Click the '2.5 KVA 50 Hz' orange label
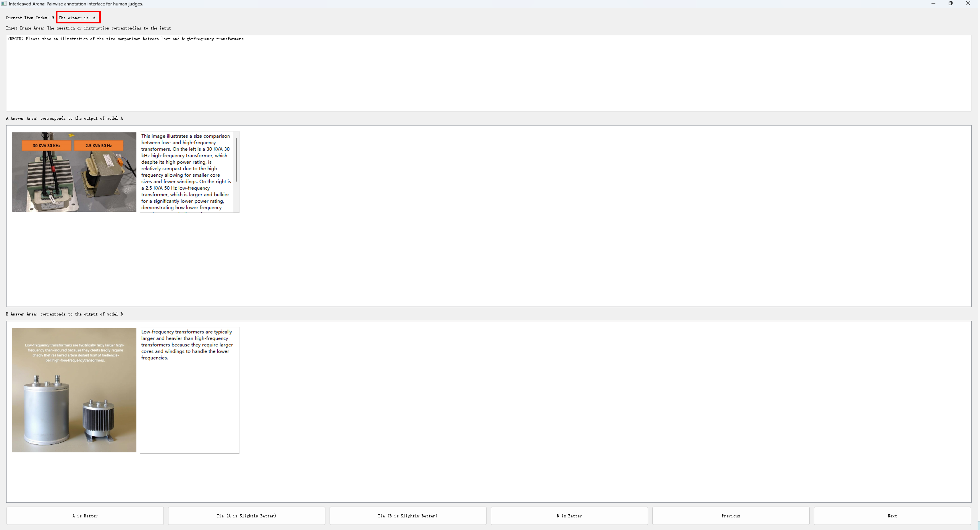Screen dimensions: 980x530 [x=98, y=145]
